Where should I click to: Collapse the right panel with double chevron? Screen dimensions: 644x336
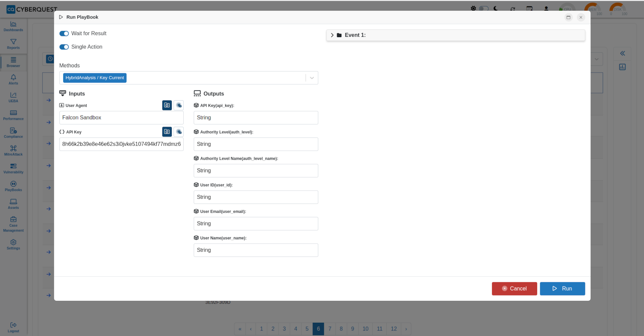pyautogui.click(x=622, y=53)
